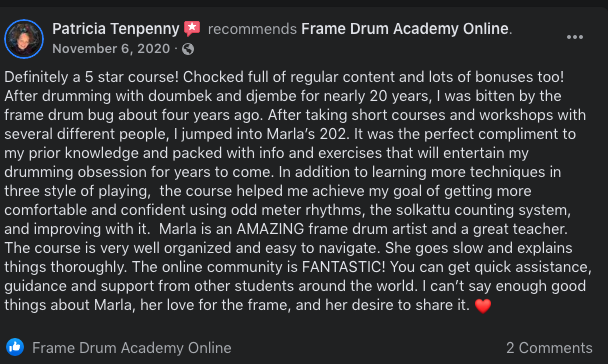Open the November 6, 2020 timestamp link
Viewport: 608px width, 364px height.
coord(111,49)
